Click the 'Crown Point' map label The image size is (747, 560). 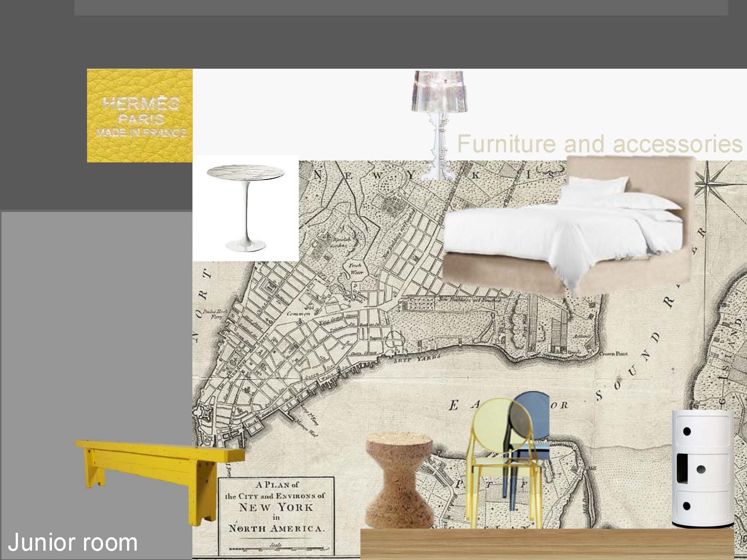pos(613,354)
